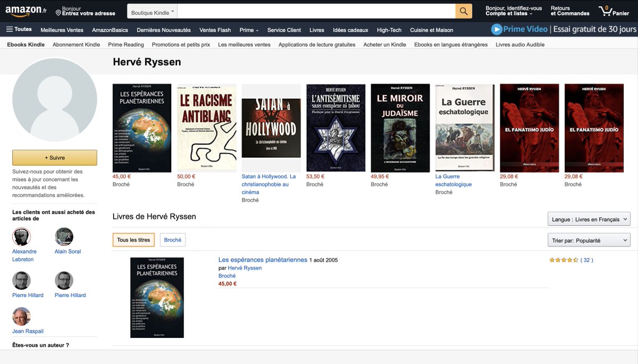Click Alain Soral's avatar picture
Viewport: 638px width, 364px height.
tap(64, 236)
